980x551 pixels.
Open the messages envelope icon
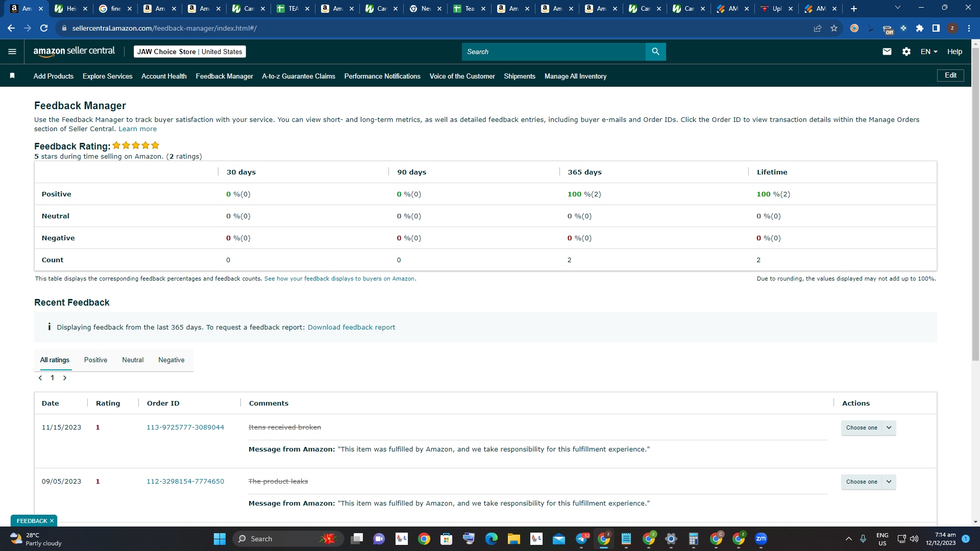pos(887,52)
